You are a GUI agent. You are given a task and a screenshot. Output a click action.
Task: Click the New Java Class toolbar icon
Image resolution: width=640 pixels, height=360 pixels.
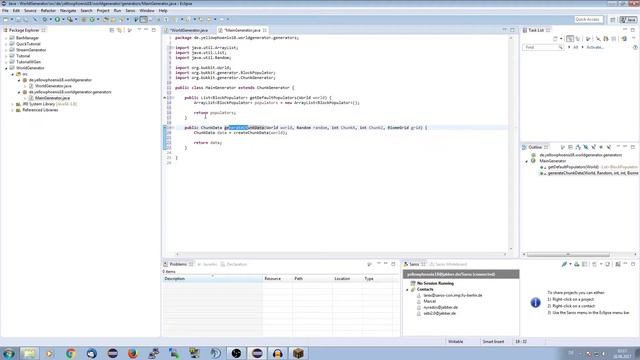(92, 19)
